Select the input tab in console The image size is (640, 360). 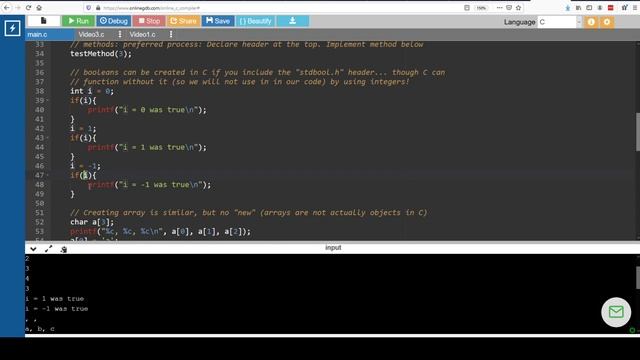click(333, 247)
